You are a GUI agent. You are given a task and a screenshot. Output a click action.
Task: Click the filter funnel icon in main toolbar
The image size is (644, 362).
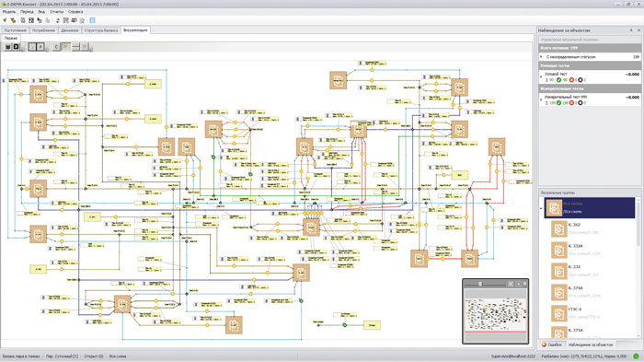point(5,20)
